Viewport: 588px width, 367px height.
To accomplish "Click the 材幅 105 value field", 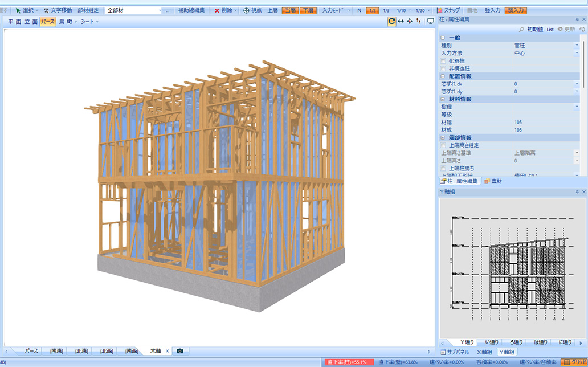I will click(546, 123).
